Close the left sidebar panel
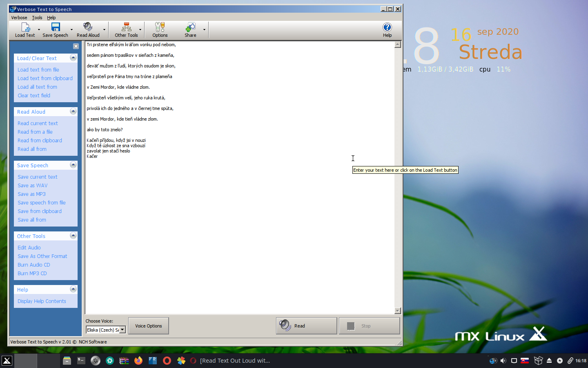The image size is (588, 368). pyautogui.click(x=76, y=46)
